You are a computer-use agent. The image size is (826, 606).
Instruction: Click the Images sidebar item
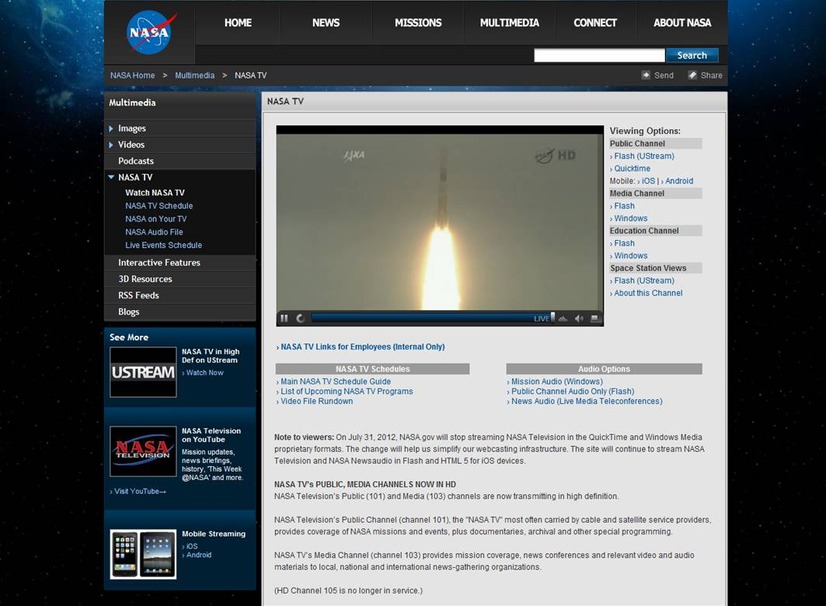coord(132,129)
